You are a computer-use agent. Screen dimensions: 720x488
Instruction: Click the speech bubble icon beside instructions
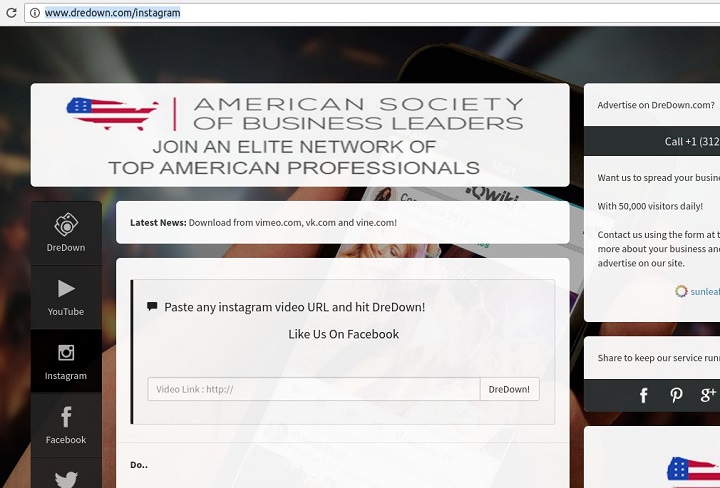152,307
